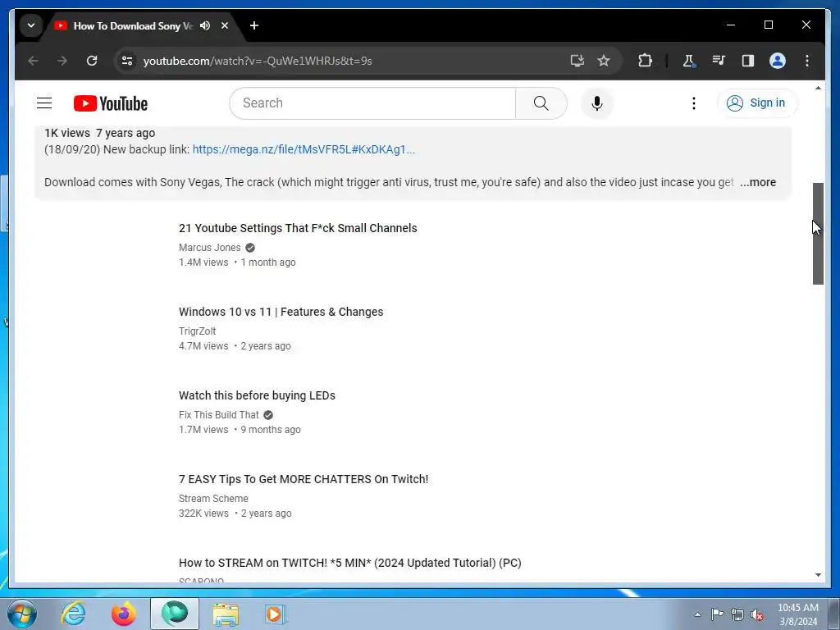This screenshot has height=630, width=840.
Task: Visit Marcus Jones channel
Action: (209, 248)
